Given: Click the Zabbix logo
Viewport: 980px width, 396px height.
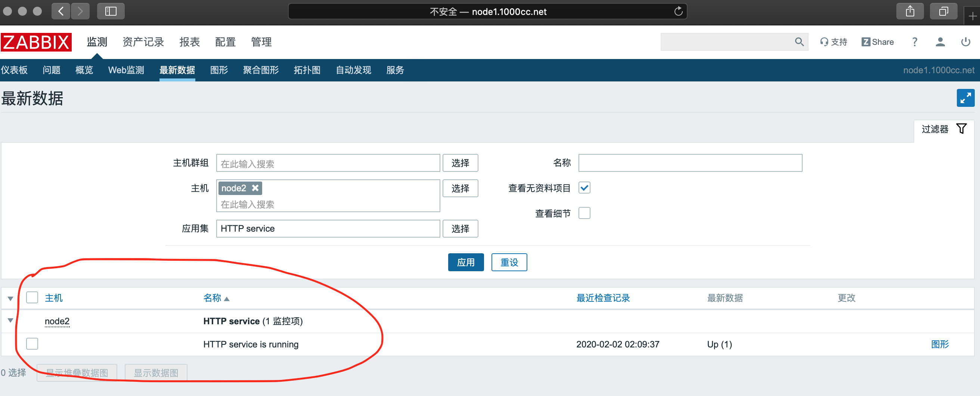Looking at the screenshot, I should 36,42.
